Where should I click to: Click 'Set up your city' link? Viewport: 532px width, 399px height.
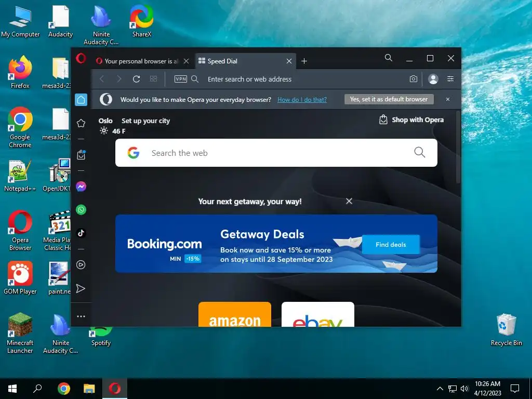145,121
